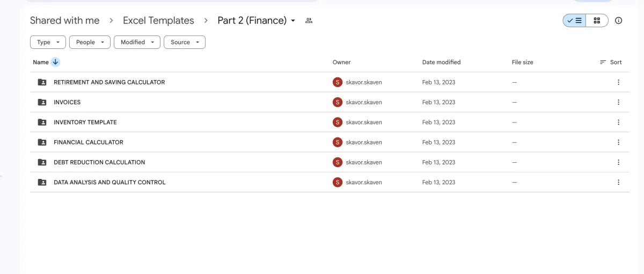Open more actions for INVOICES folder
This screenshot has height=274, width=644.
[x=618, y=102]
